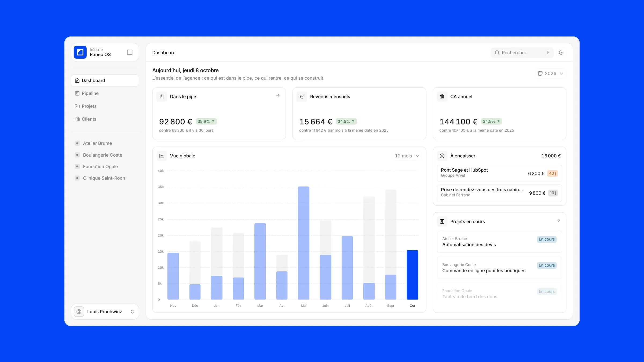Open the Prise de rendez-vous invoice row
644x362 pixels.
[499, 193]
